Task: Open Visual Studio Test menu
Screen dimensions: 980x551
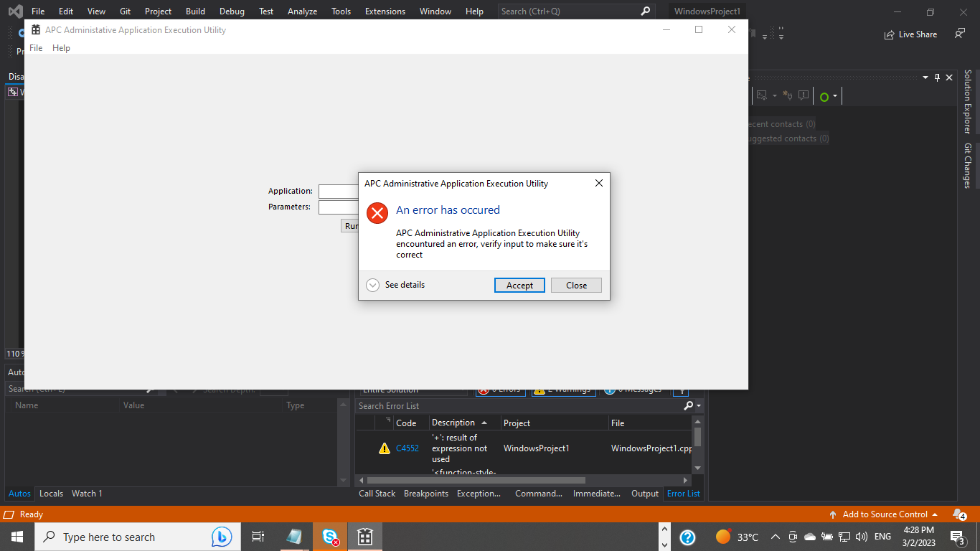Action: [266, 11]
